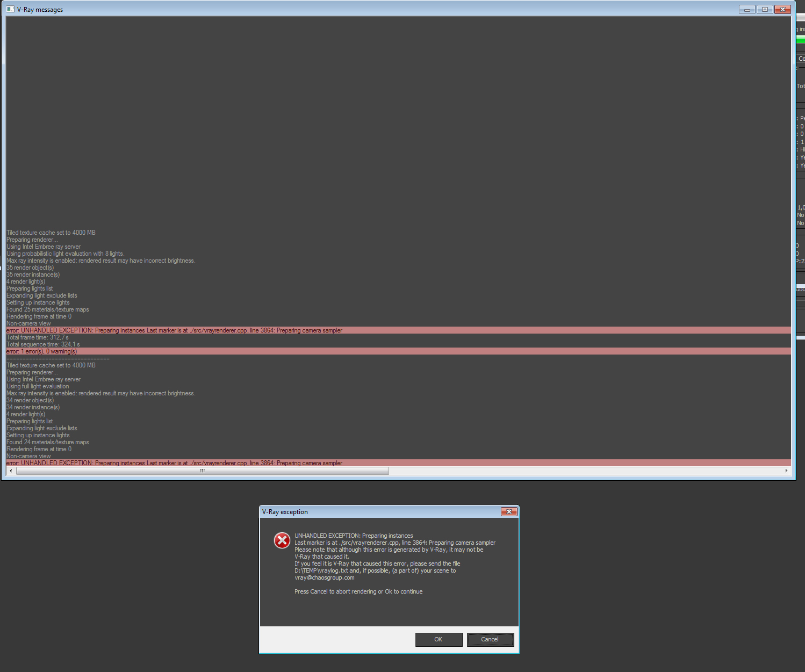Select the '1 error(s), 0 warning(s)' line
This screenshot has height=672, width=805.
(x=398, y=351)
